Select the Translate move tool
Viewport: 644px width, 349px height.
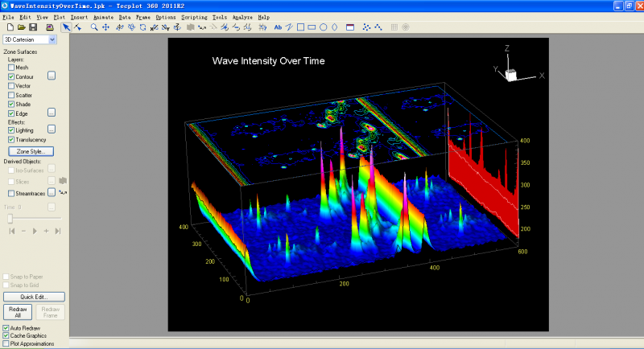click(x=105, y=27)
